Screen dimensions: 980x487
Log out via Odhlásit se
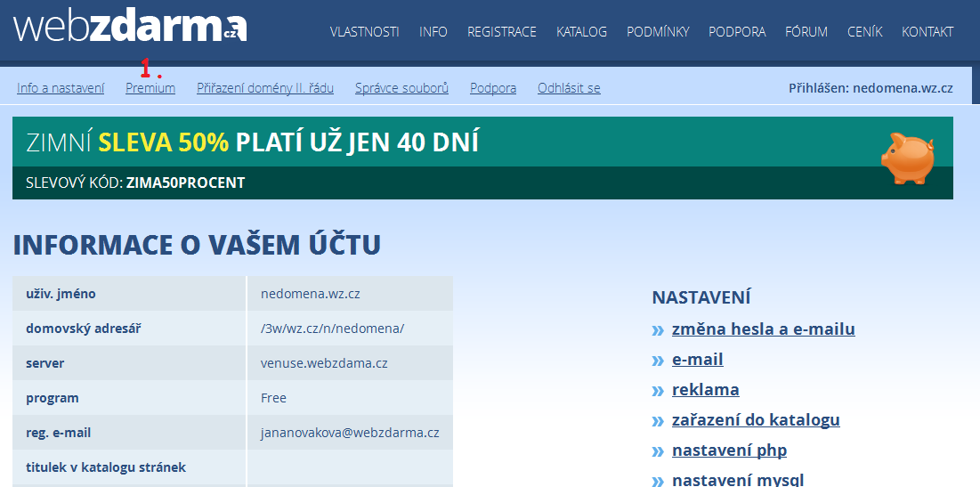pos(569,88)
